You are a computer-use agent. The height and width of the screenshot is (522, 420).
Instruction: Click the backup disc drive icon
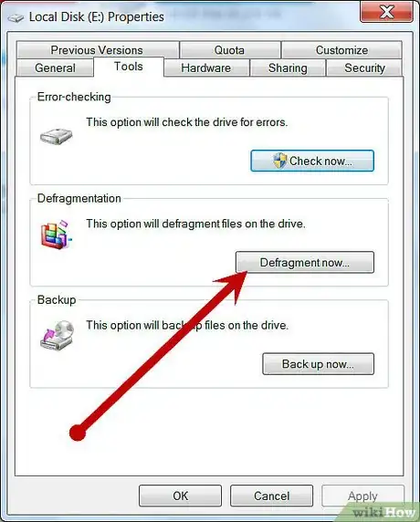click(57, 335)
